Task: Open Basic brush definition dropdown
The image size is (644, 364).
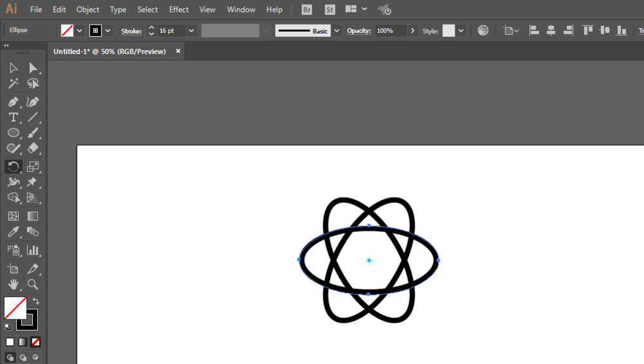Action: [337, 31]
